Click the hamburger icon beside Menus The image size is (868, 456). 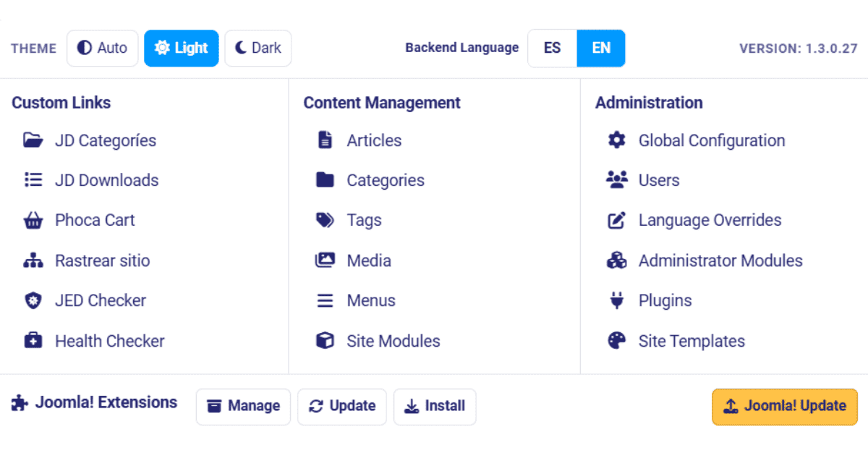click(x=325, y=300)
